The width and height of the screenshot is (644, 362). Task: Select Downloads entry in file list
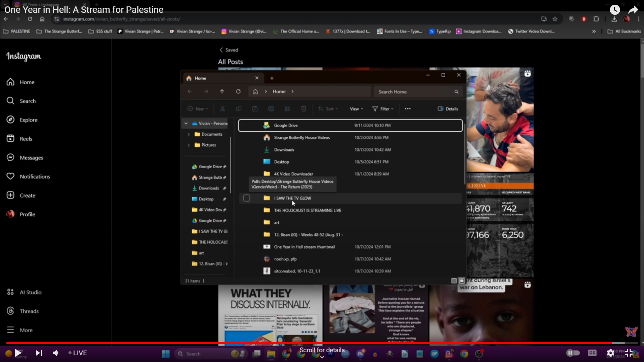(x=350, y=149)
